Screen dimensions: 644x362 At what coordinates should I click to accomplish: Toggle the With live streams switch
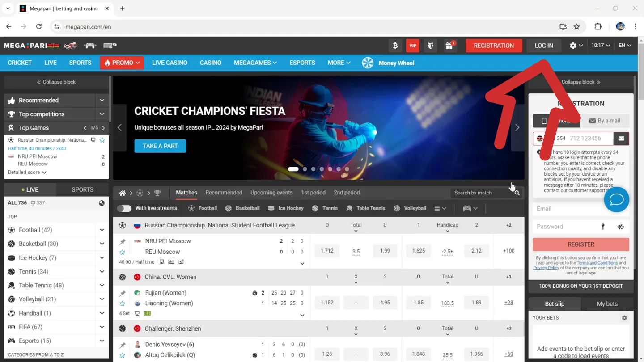tap(124, 208)
